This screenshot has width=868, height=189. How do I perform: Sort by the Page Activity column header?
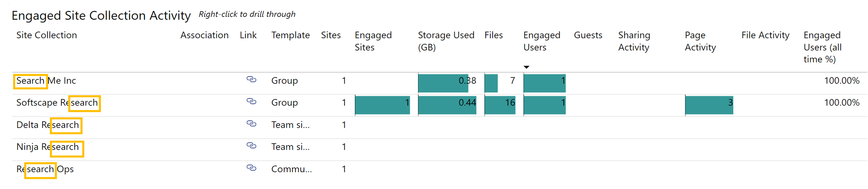coord(700,41)
